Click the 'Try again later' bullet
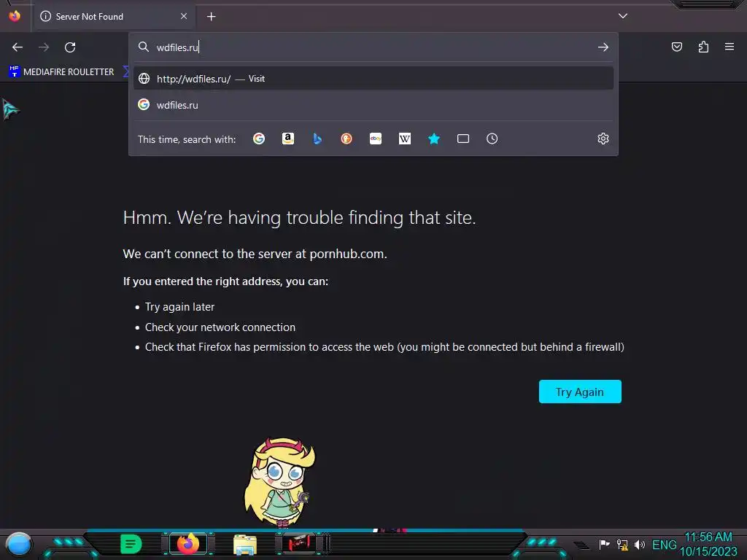 tap(179, 307)
